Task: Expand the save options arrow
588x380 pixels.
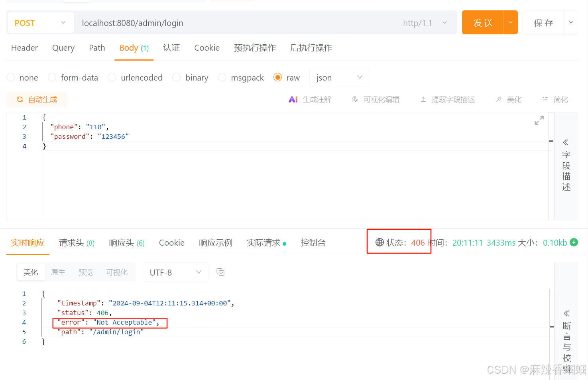Action: click(571, 23)
